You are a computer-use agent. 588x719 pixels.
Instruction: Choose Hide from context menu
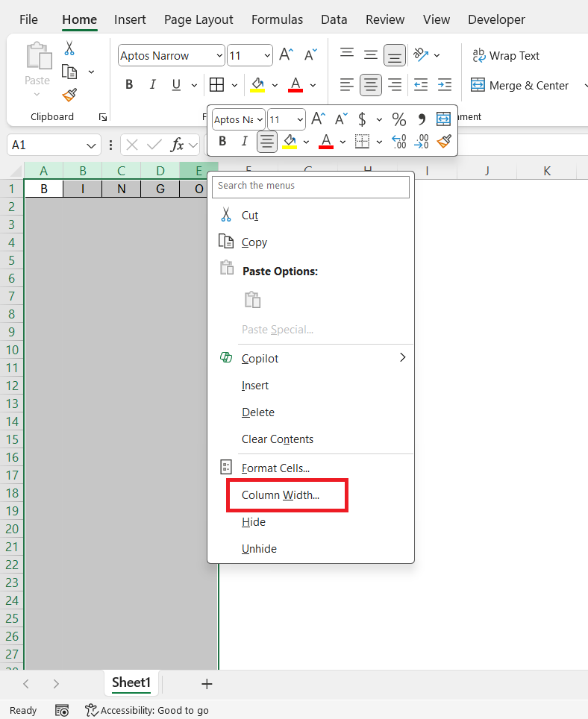pos(310,522)
